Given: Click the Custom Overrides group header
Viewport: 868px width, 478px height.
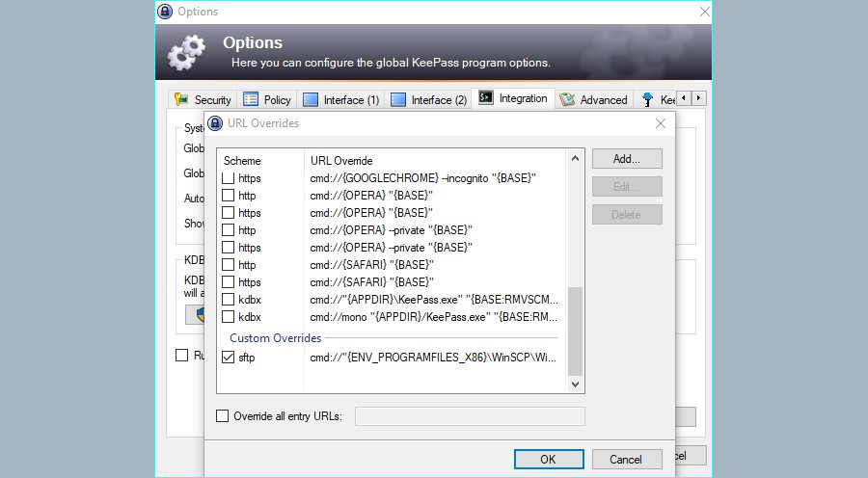Looking at the screenshot, I should click(x=275, y=338).
